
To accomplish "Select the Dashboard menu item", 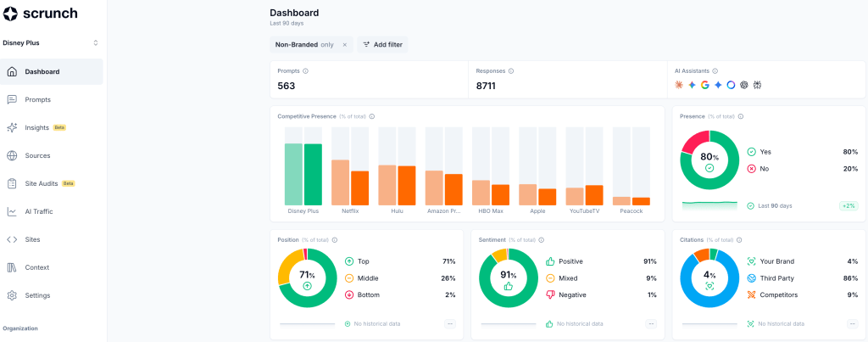I will pyautogui.click(x=52, y=71).
